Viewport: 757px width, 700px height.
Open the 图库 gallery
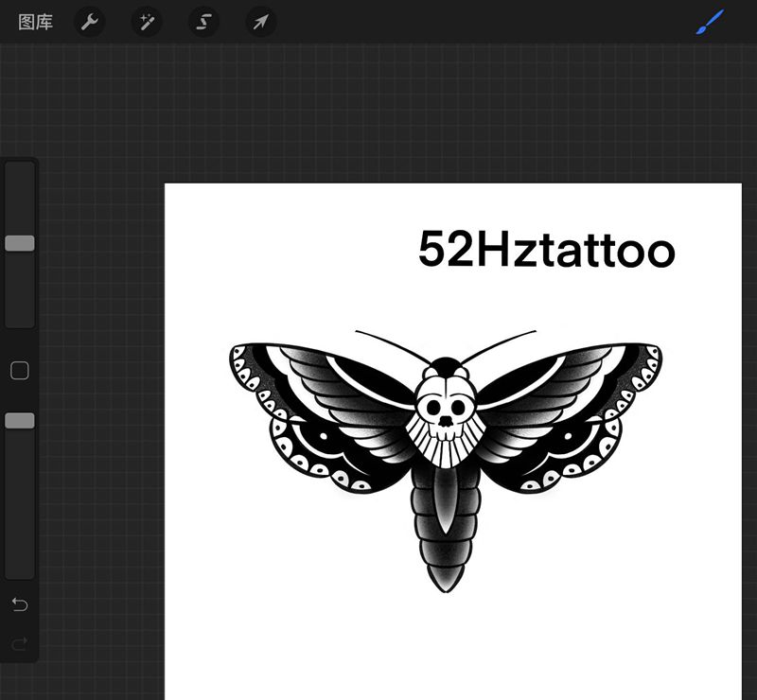[36, 22]
